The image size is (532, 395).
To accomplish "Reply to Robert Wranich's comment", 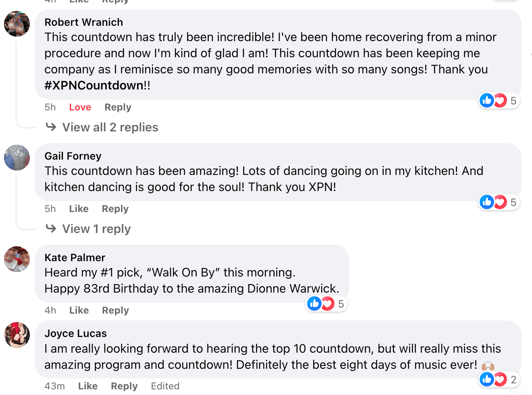I will point(118,107).
